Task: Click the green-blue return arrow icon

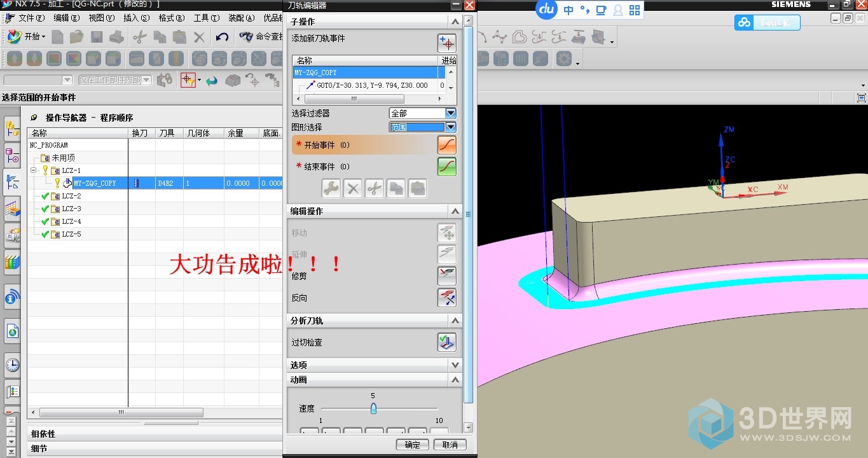Action: 212,81
